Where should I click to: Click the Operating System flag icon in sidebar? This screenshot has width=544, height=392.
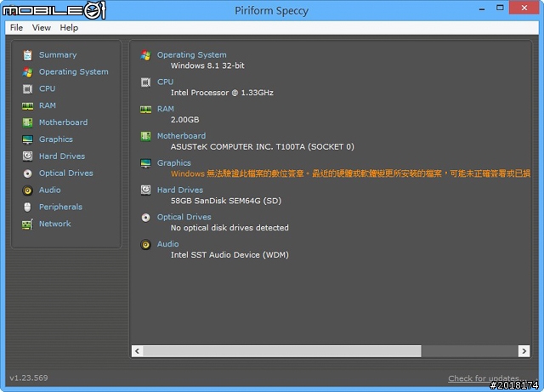[x=27, y=72]
